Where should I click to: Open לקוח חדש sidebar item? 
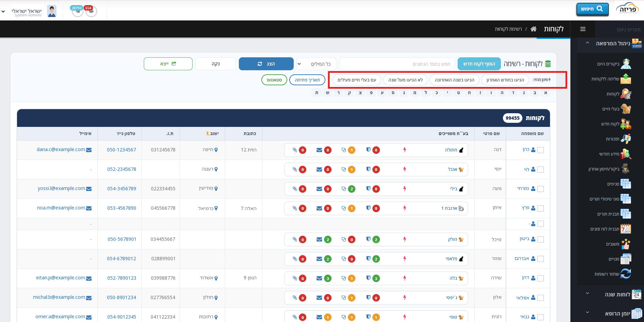[x=616, y=124]
